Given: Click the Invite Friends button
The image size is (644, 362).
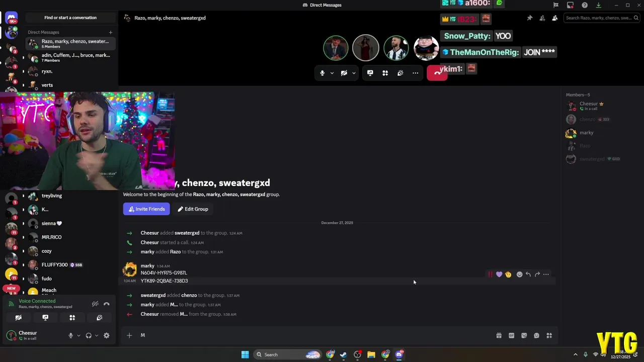Looking at the screenshot, I should [x=146, y=209].
